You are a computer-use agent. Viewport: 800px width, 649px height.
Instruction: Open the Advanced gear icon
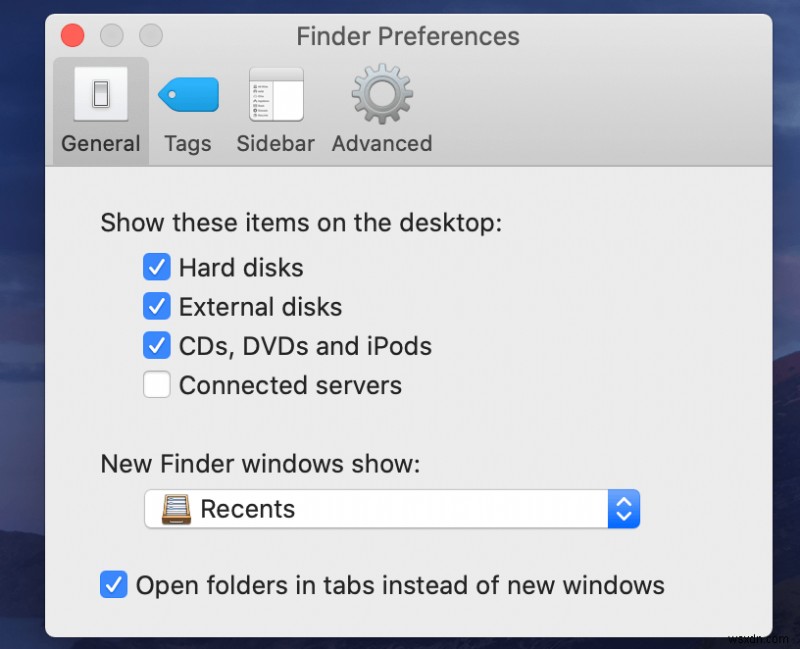381,94
